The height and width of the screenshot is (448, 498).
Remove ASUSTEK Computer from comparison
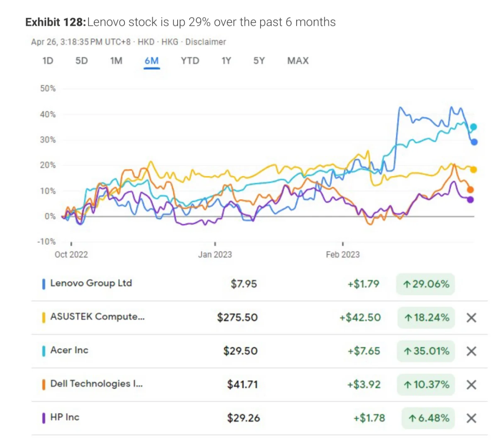[x=471, y=318]
